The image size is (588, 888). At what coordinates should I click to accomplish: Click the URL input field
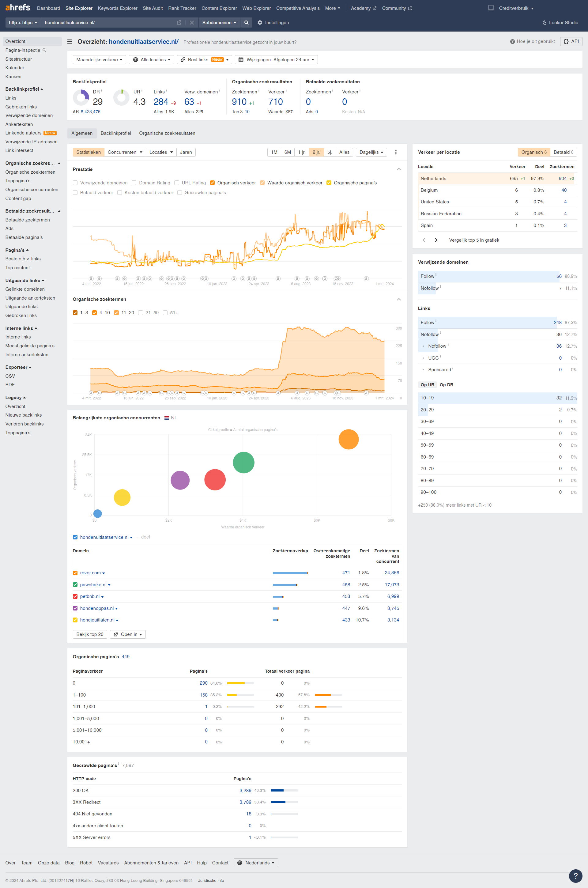(109, 22)
